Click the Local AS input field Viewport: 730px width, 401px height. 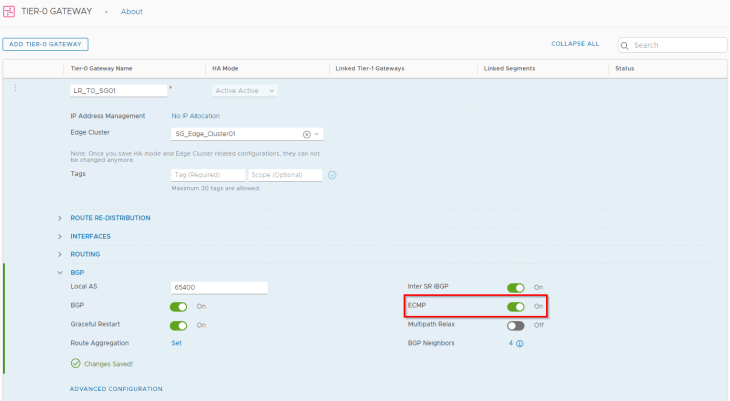tap(219, 287)
